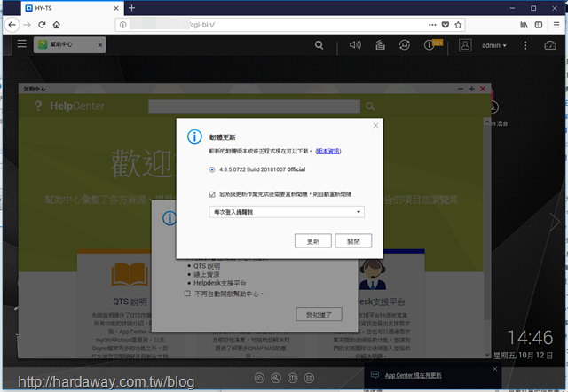Minimize the 幫助中心 window
This screenshot has width=568, height=392.
click(x=461, y=89)
